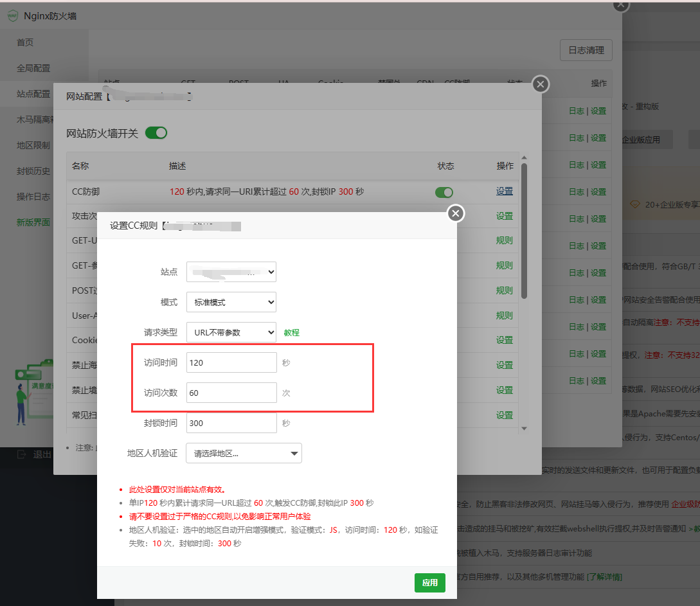This screenshot has height=606, width=700.
Task: Click the 描述 column header
Action: [x=177, y=166]
